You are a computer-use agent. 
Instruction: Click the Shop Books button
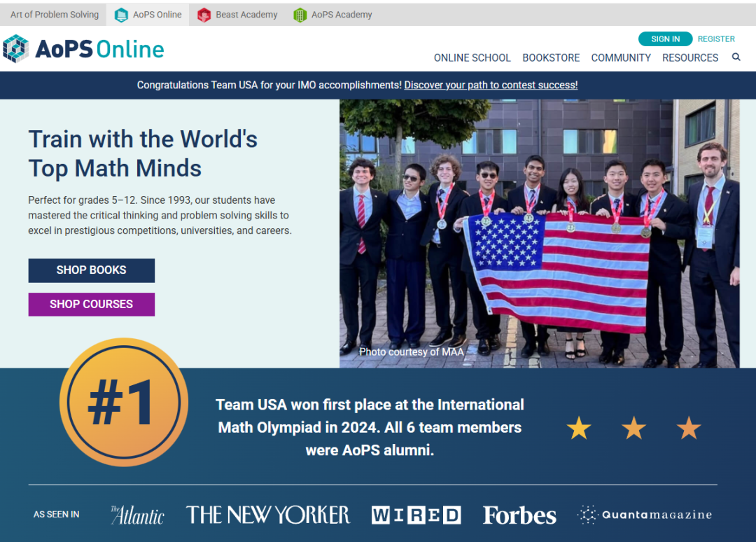click(x=92, y=270)
